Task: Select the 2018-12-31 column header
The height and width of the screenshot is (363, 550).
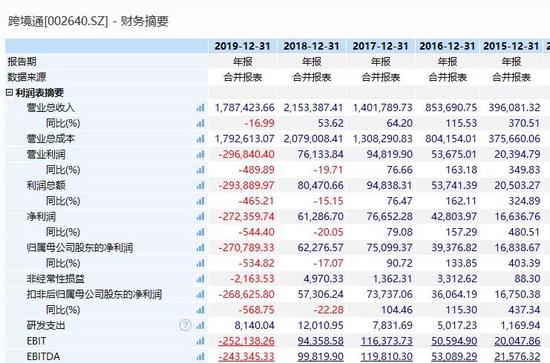Action: [x=311, y=46]
